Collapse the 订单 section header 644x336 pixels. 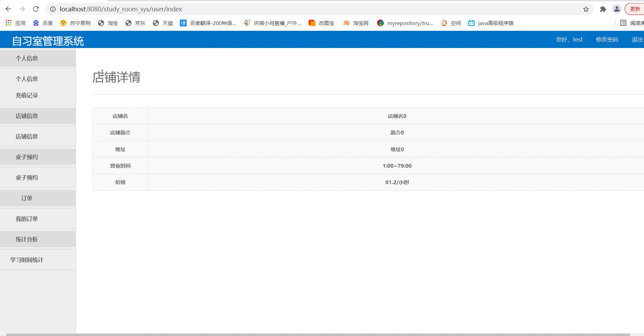[x=38, y=198]
